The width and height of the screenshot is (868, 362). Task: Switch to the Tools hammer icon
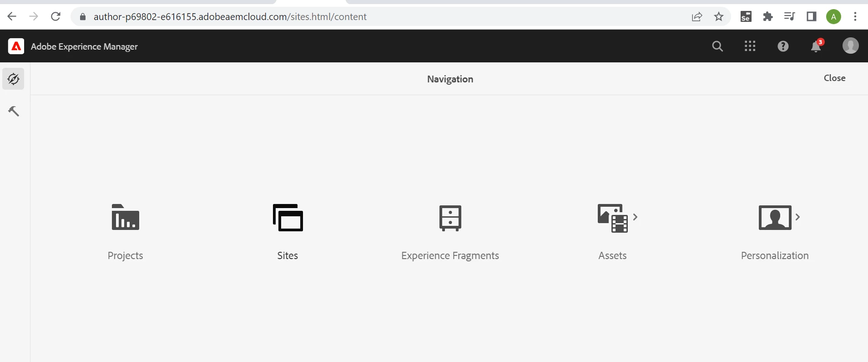coord(14,111)
